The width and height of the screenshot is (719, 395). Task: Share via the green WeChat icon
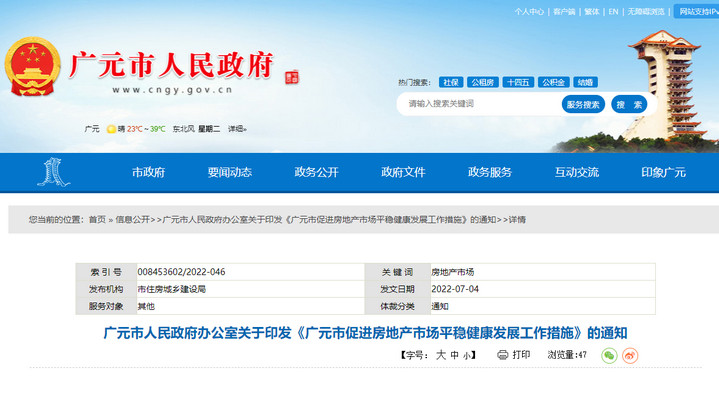609,356
